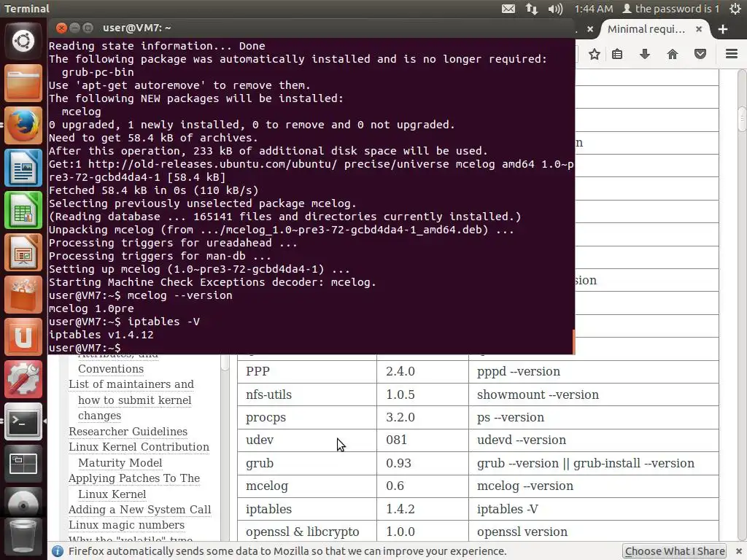The height and width of the screenshot is (560, 747).
Task: Select version cell '3.2.0'
Action: click(x=422, y=417)
